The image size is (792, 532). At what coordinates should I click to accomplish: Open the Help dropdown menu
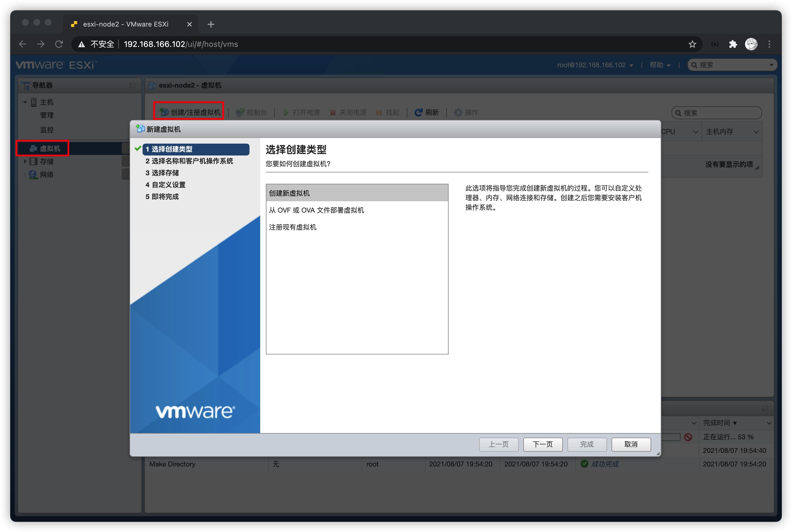[660, 65]
